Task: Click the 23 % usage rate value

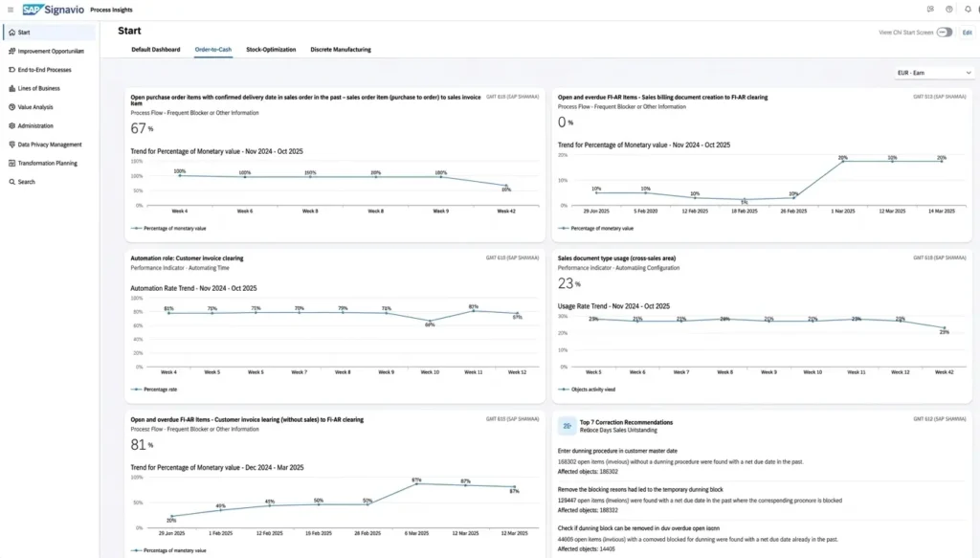Action: point(568,283)
